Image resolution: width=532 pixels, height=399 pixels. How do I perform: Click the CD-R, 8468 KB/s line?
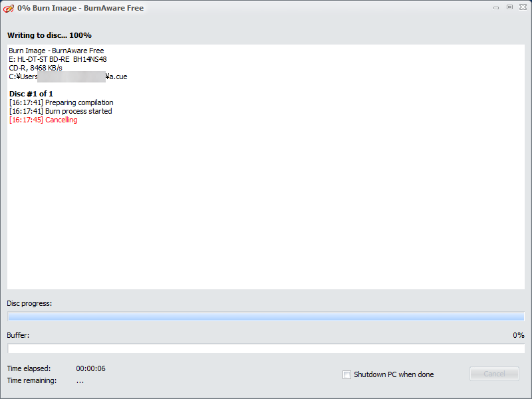point(36,68)
